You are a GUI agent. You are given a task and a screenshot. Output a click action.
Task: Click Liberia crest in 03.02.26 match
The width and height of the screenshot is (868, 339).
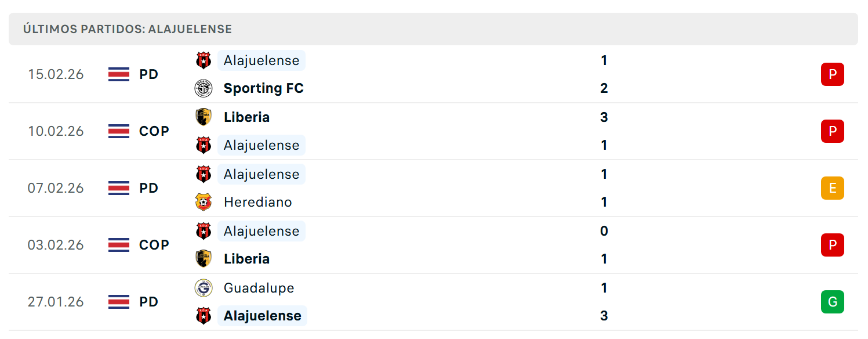click(204, 259)
